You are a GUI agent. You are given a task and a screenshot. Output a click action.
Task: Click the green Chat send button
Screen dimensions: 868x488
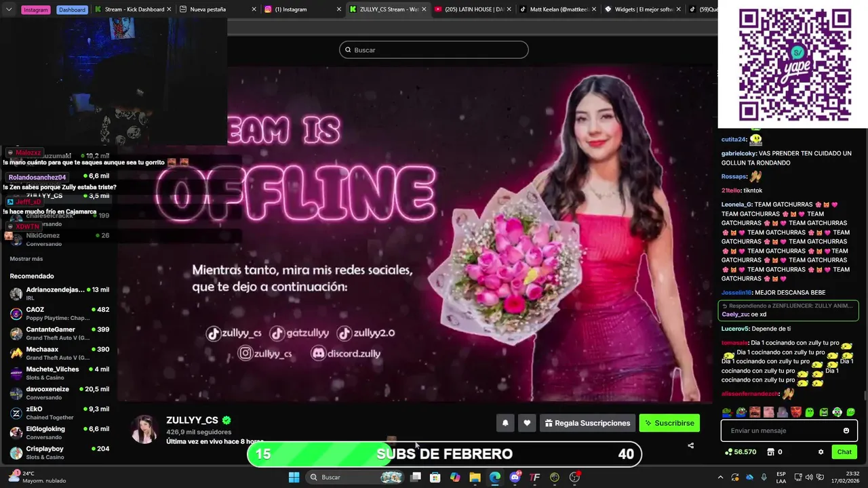(x=844, y=452)
